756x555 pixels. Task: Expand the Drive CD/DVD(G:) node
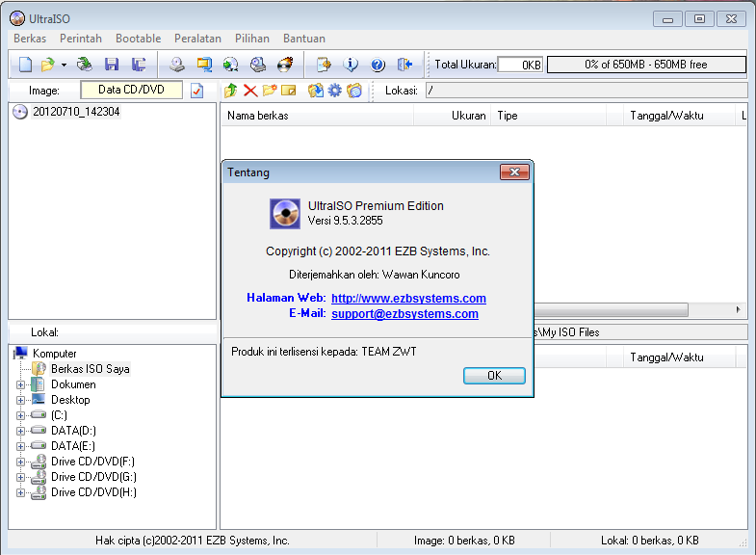(x=20, y=477)
